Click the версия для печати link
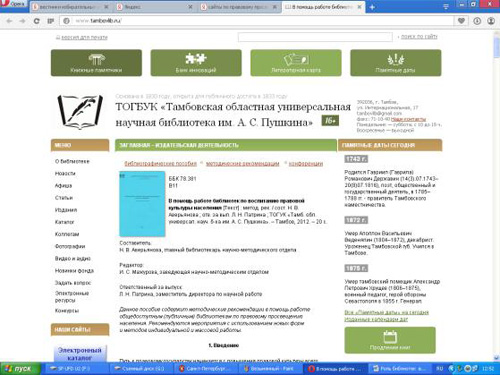The height and width of the screenshot is (375, 500). [x=84, y=37]
